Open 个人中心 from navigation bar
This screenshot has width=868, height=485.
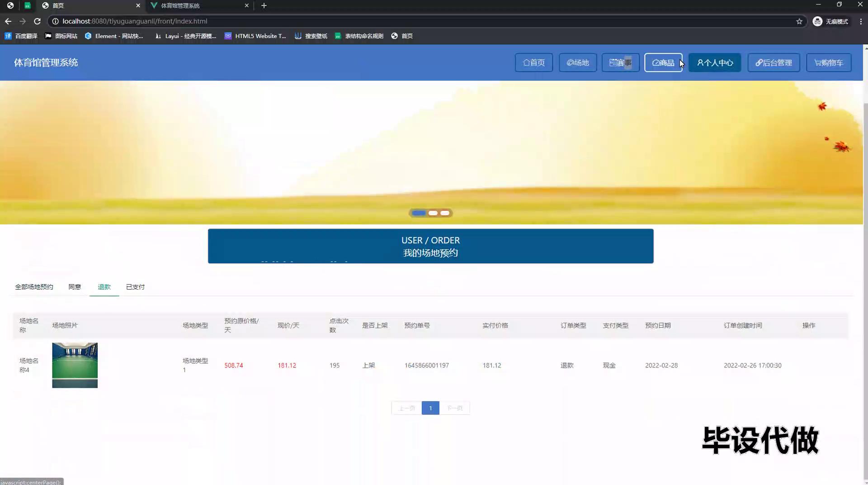pyautogui.click(x=714, y=62)
